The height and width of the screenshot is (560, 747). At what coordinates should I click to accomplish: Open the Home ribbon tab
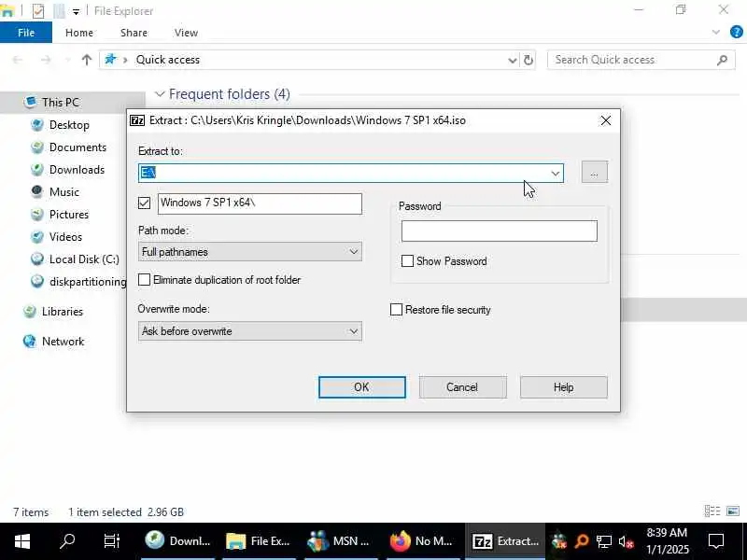[79, 33]
